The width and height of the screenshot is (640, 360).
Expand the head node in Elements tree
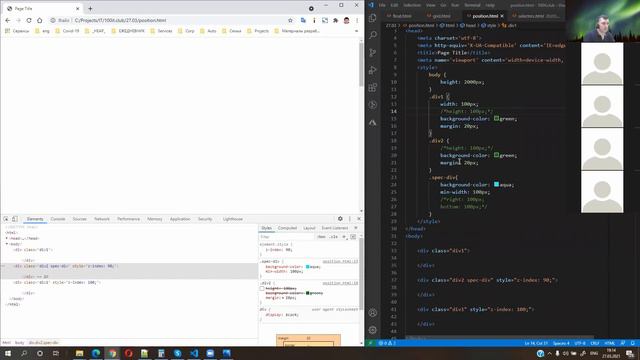[7, 238]
